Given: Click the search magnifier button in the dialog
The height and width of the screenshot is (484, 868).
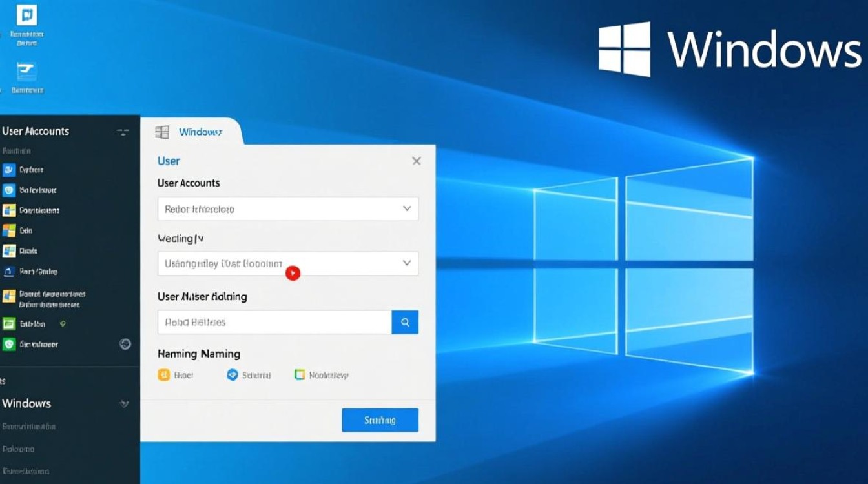Looking at the screenshot, I should [405, 322].
